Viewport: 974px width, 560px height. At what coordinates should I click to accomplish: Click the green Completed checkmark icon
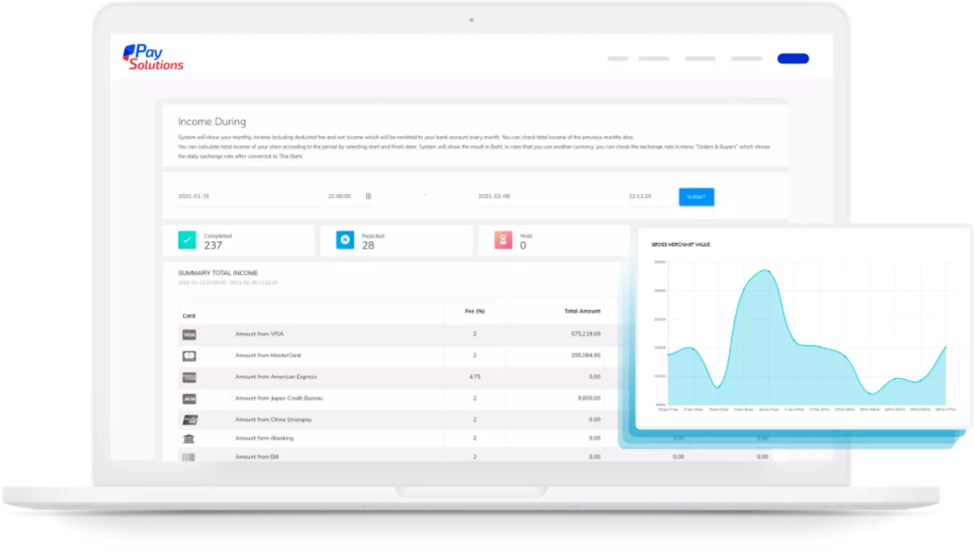[187, 240]
